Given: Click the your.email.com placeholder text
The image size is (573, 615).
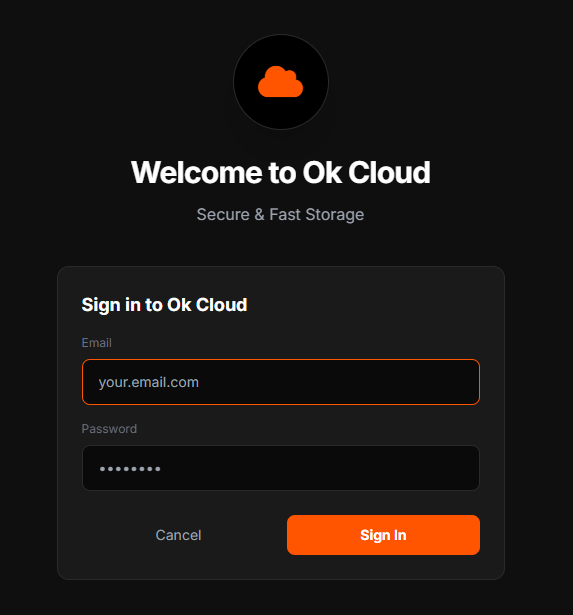Looking at the screenshot, I should (149, 382).
